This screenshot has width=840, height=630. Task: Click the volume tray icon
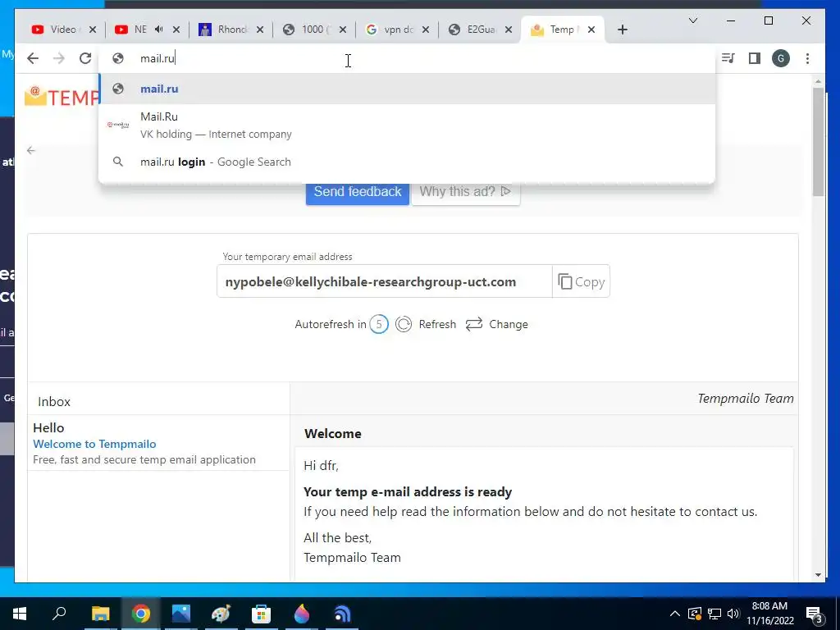coord(733,614)
